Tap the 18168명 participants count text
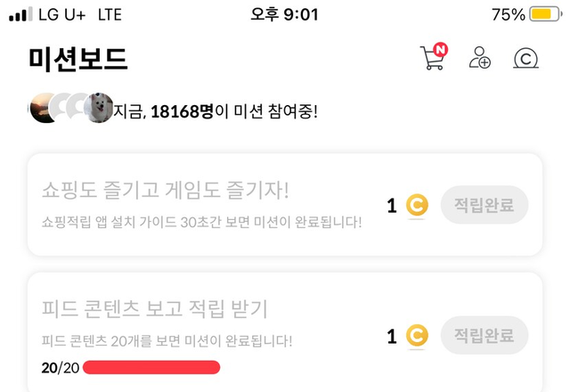570x392 pixels. pyautogui.click(x=181, y=111)
